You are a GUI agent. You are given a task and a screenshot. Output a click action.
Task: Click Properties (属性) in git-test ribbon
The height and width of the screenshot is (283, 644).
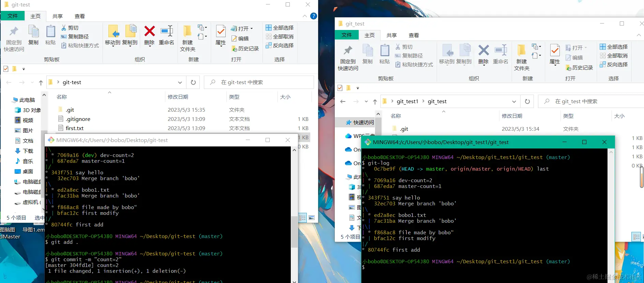[x=221, y=35]
